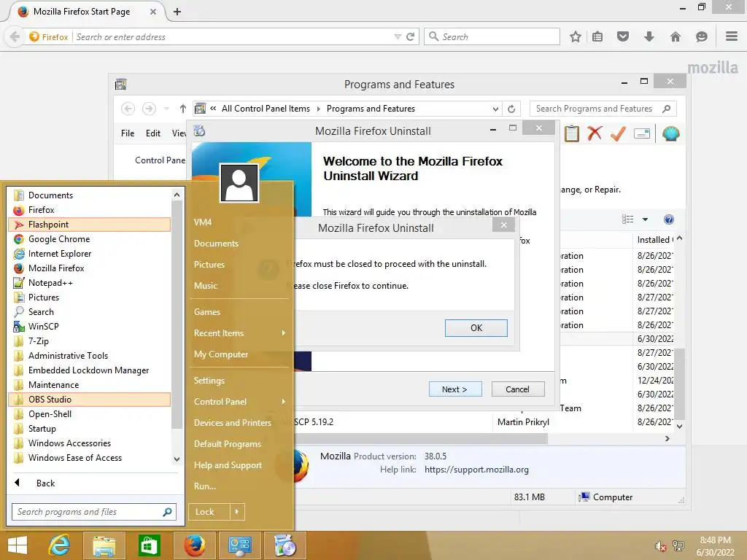Click OK in the Firefox Uninstall dialog

(x=476, y=327)
